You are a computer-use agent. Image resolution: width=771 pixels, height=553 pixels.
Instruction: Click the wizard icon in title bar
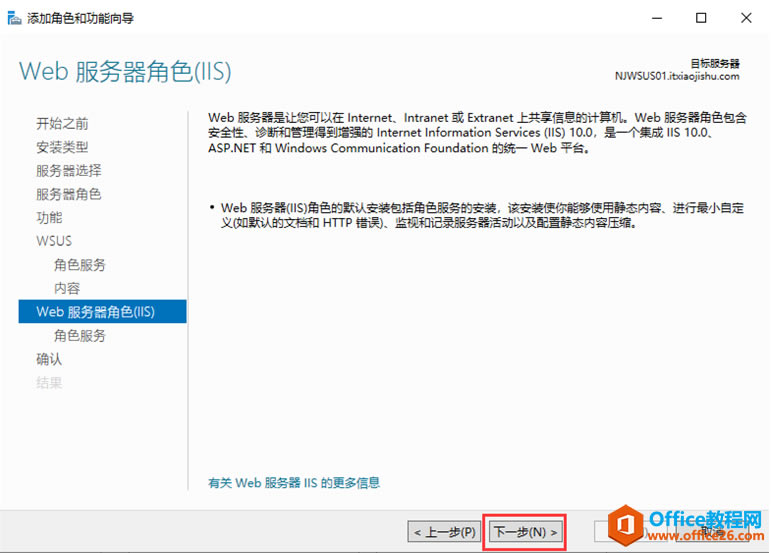[14, 18]
